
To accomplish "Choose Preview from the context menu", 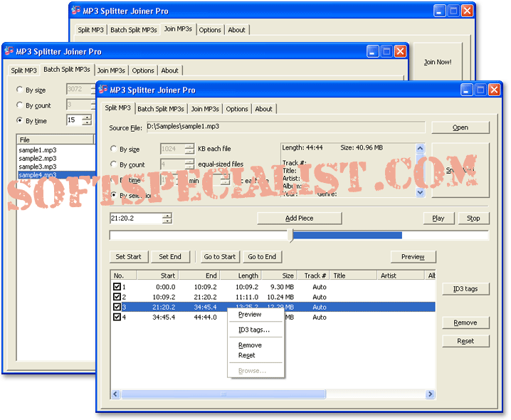I will [250, 315].
